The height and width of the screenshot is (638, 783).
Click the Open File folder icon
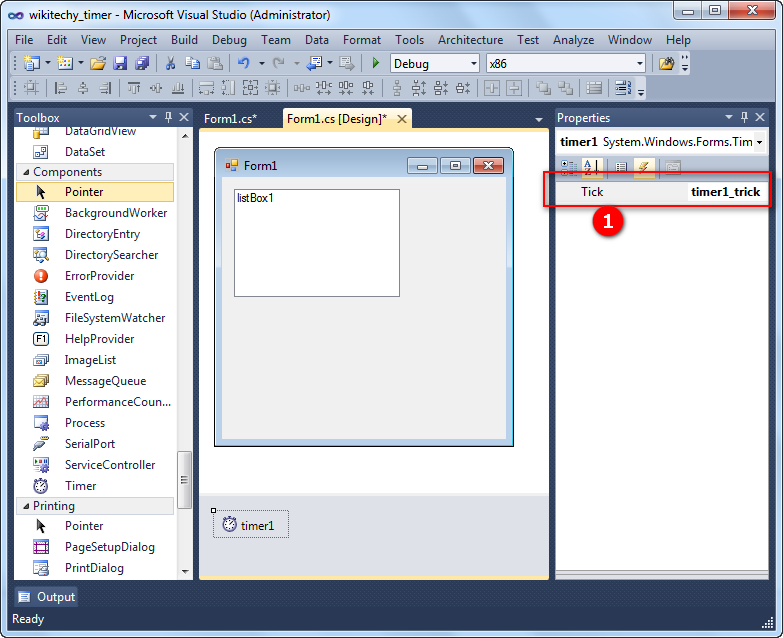tap(98, 63)
